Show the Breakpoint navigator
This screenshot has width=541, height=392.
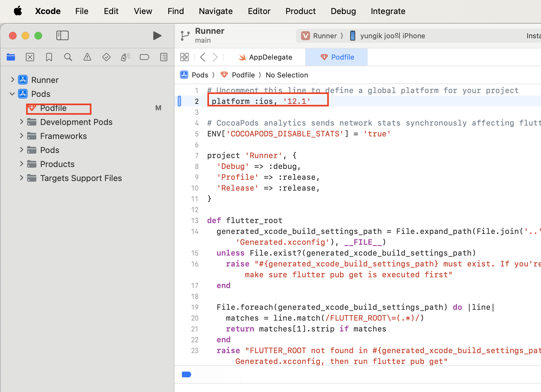tap(145, 57)
